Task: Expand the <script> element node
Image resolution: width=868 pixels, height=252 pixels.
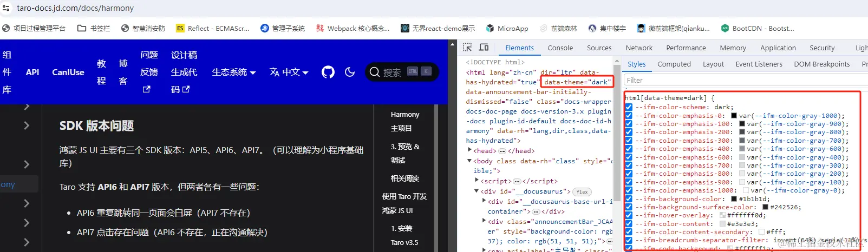Action: [477, 181]
